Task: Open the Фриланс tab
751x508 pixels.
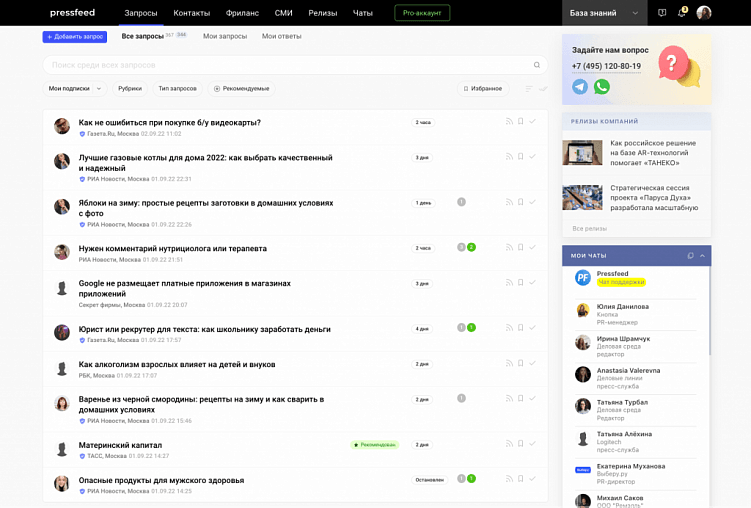Action: coord(242,13)
